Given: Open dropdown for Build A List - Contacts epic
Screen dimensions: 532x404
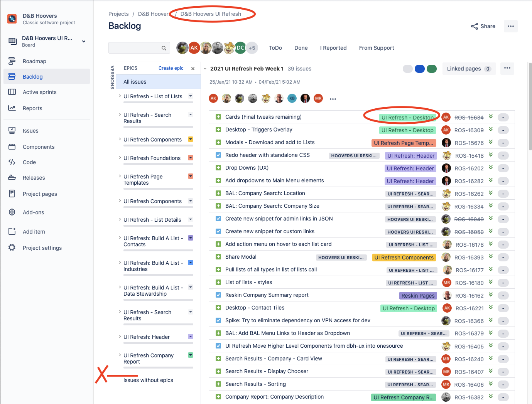Looking at the screenshot, I should tap(190, 238).
